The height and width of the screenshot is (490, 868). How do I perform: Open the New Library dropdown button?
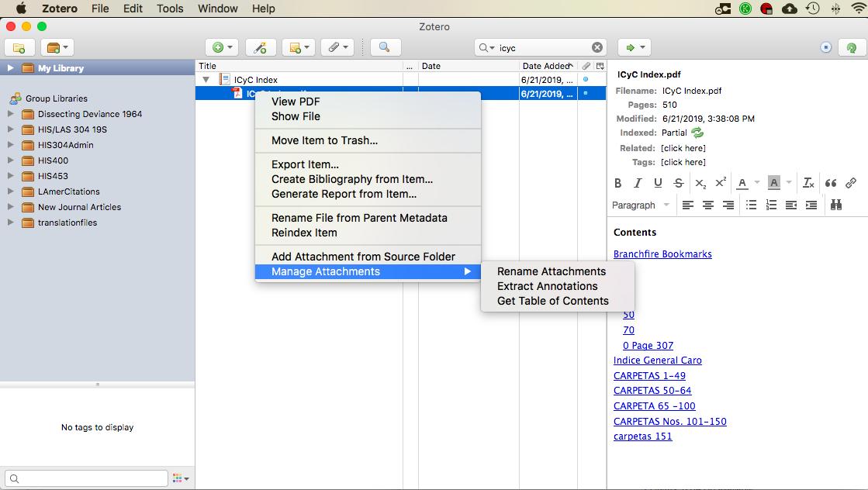pos(57,47)
